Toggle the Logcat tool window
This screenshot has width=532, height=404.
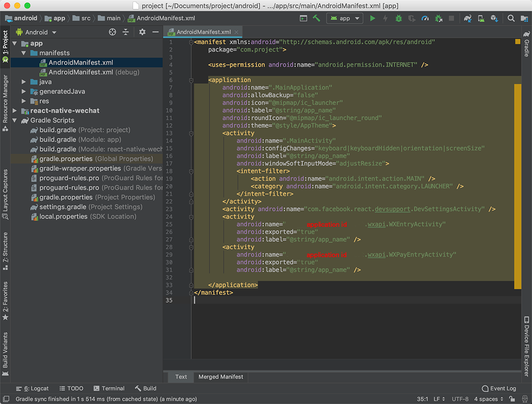click(32, 388)
